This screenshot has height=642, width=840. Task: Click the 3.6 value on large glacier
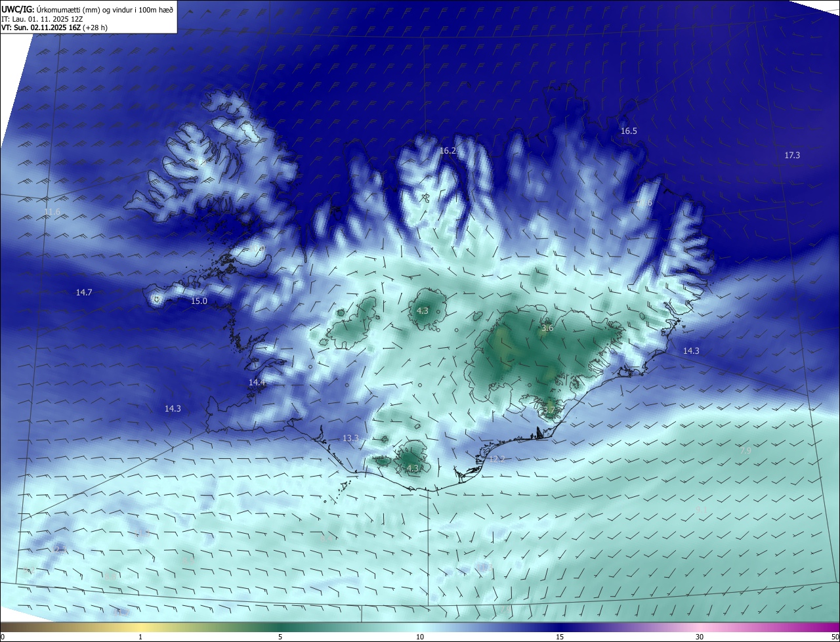click(x=547, y=328)
